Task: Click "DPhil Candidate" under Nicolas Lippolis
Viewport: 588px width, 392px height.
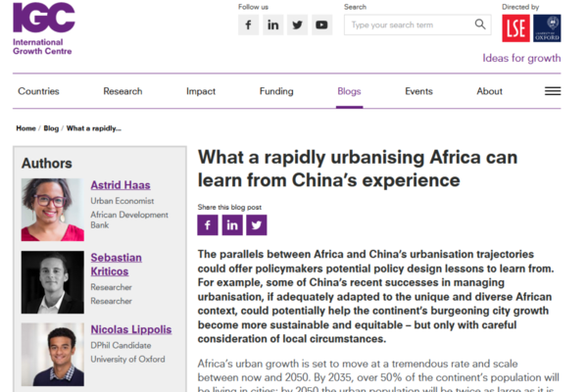Action: pyautogui.click(x=121, y=345)
